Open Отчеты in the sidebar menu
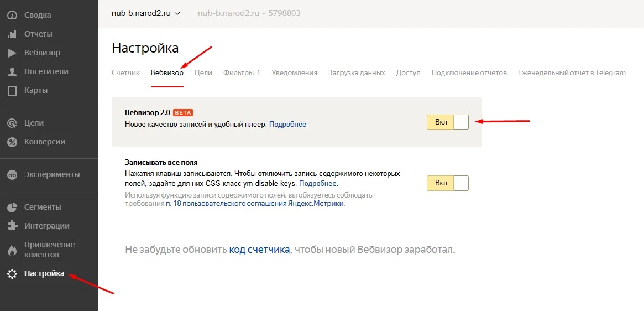Image resolution: width=644 pixels, height=311 pixels. (x=38, y=34)
